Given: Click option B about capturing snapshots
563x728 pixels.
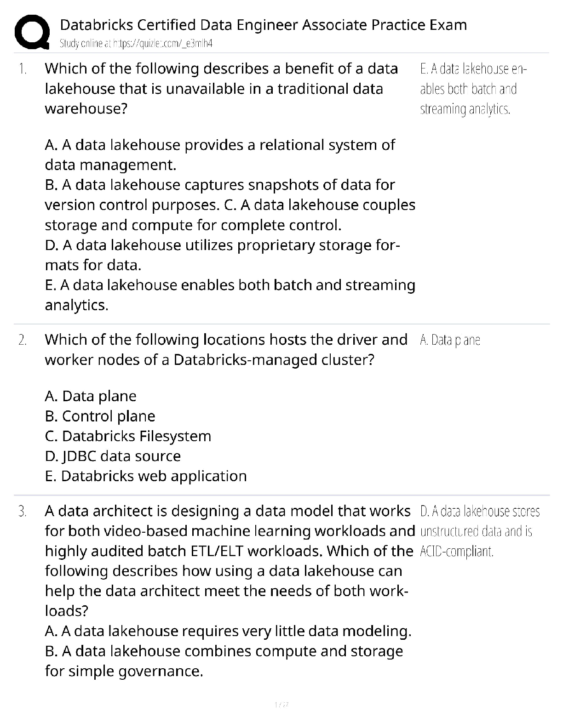Looking at the screenshot, I should tap(220, 194).
